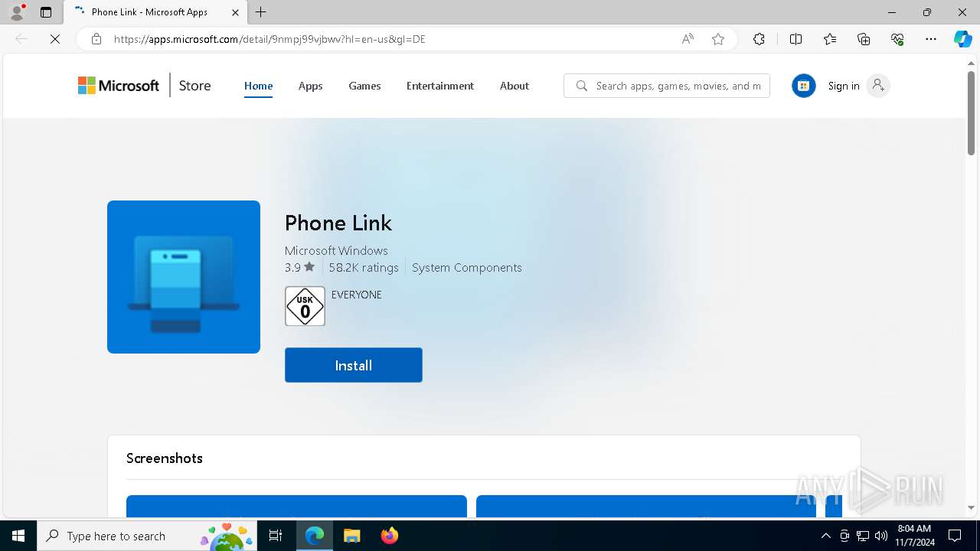Go to the Store link

(194, 86)
